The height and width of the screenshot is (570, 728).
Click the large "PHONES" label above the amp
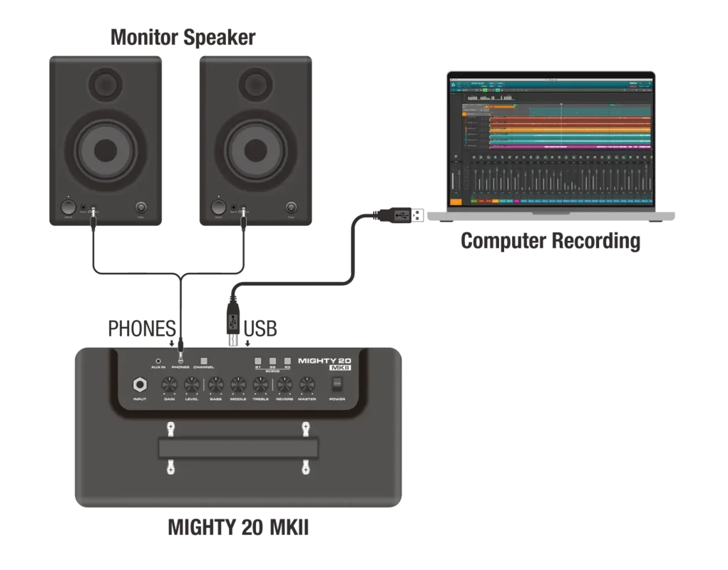tap(142, 329)
